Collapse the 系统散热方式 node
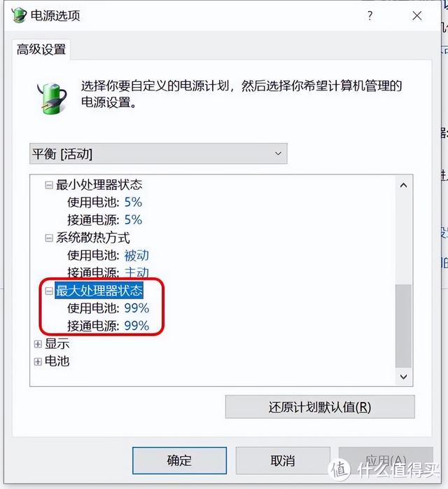The image size is (448, 489). (49, 238)
